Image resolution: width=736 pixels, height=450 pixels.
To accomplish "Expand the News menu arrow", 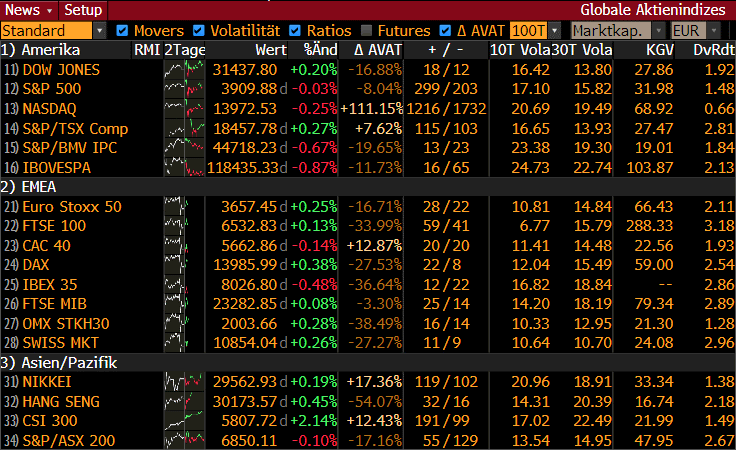I will point(49,10).
